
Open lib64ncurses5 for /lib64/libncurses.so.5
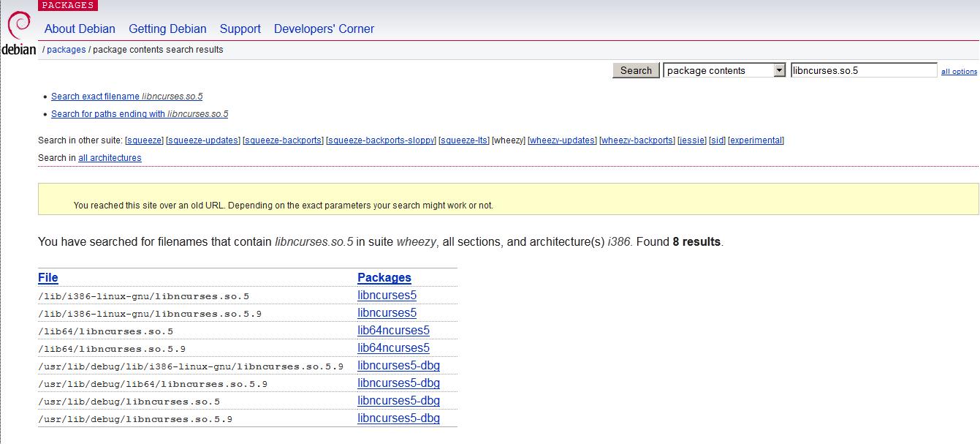(x=393, y=331)
